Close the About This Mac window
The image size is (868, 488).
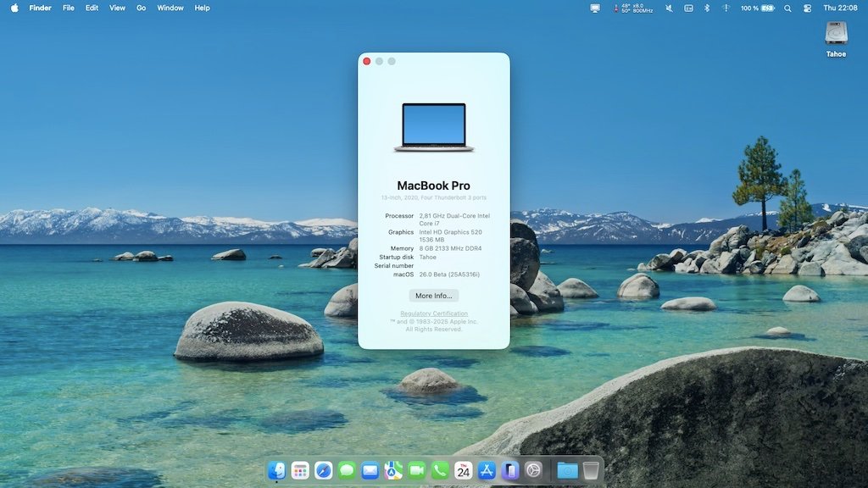(x=366, y=61)
